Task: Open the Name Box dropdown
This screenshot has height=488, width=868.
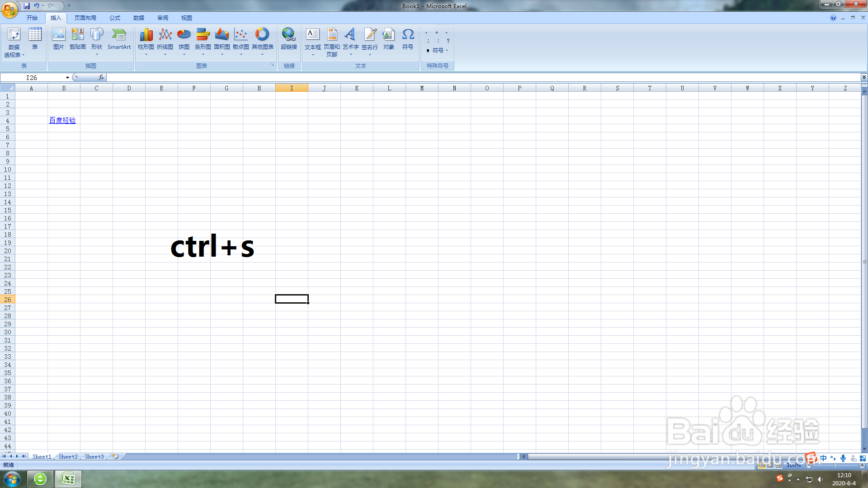Action: 67,77
